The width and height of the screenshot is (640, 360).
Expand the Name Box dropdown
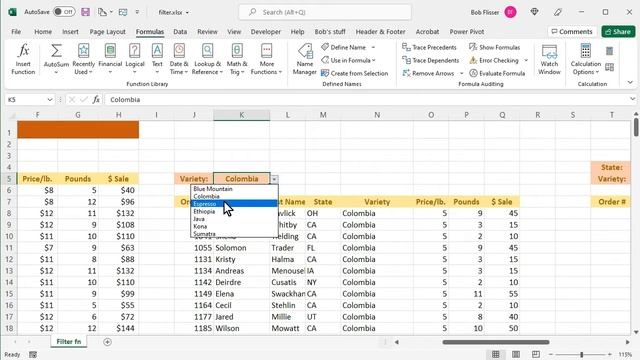pos(50,100)
